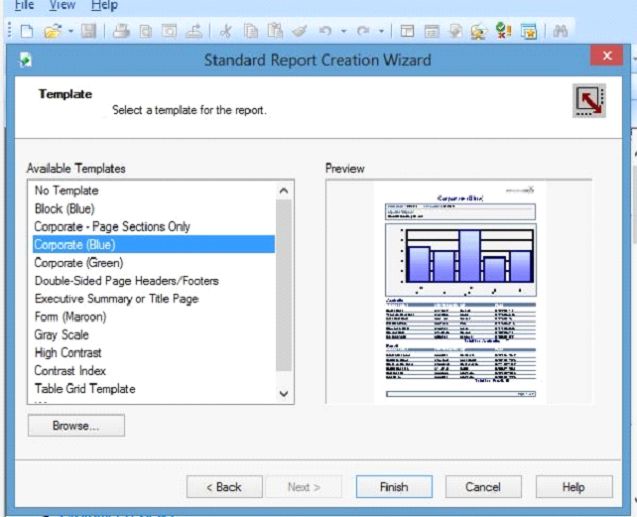Toggle the Report Explorer toolbar icon

point(431,31)
